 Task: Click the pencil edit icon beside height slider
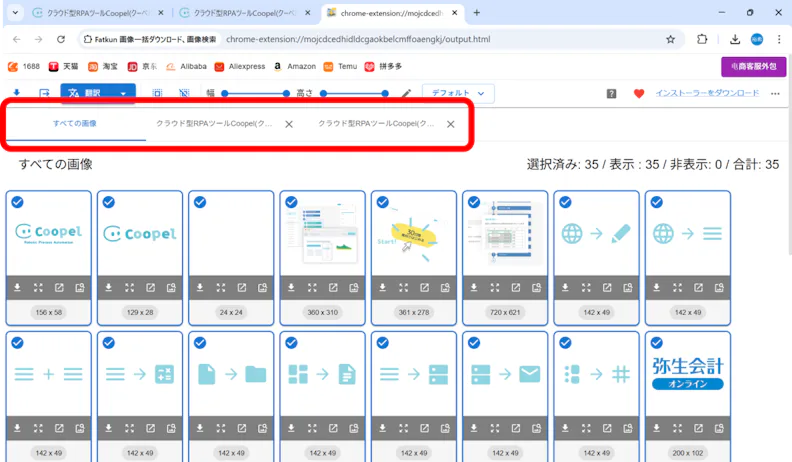[x=406, y=93]
